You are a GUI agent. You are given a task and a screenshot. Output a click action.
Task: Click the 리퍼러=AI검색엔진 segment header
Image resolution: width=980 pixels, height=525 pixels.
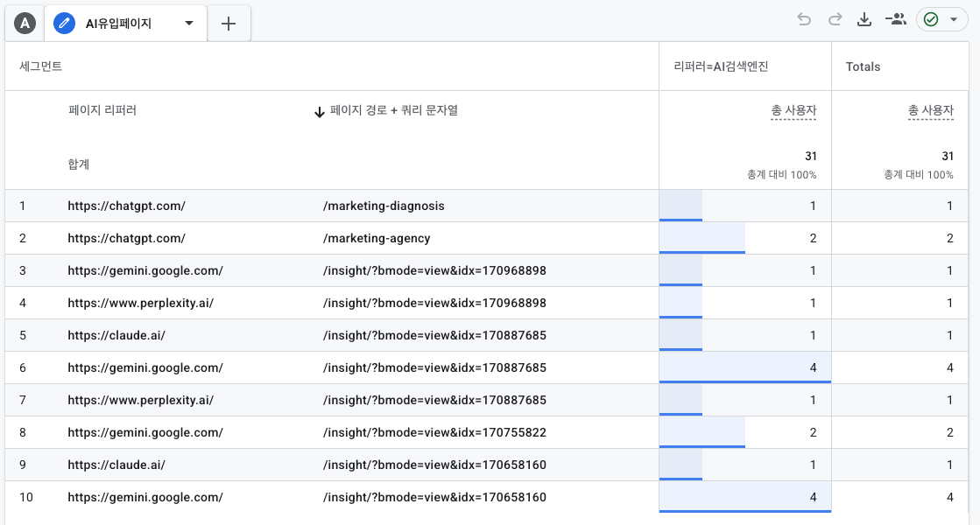722,66
